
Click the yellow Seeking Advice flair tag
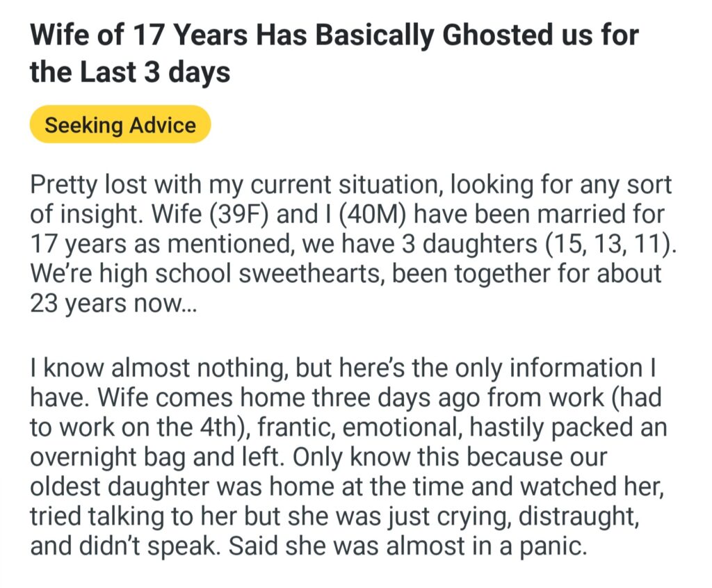pyautogui.click(x=120, y=125)
